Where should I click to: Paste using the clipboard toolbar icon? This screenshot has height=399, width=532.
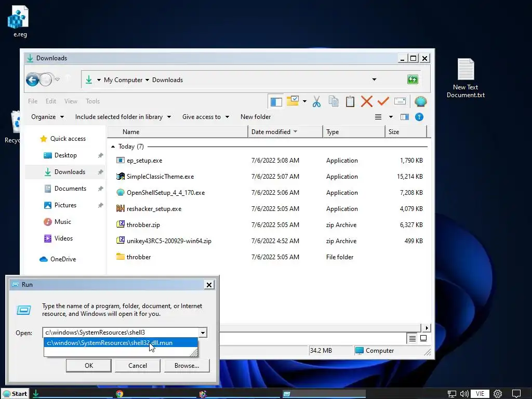click(x=350, y=101)
